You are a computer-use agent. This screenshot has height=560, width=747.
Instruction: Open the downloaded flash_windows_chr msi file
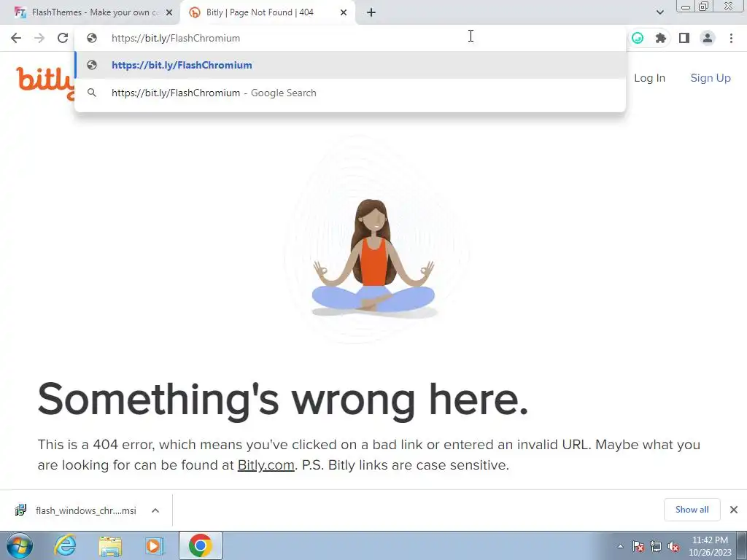(x=86, y=510)
